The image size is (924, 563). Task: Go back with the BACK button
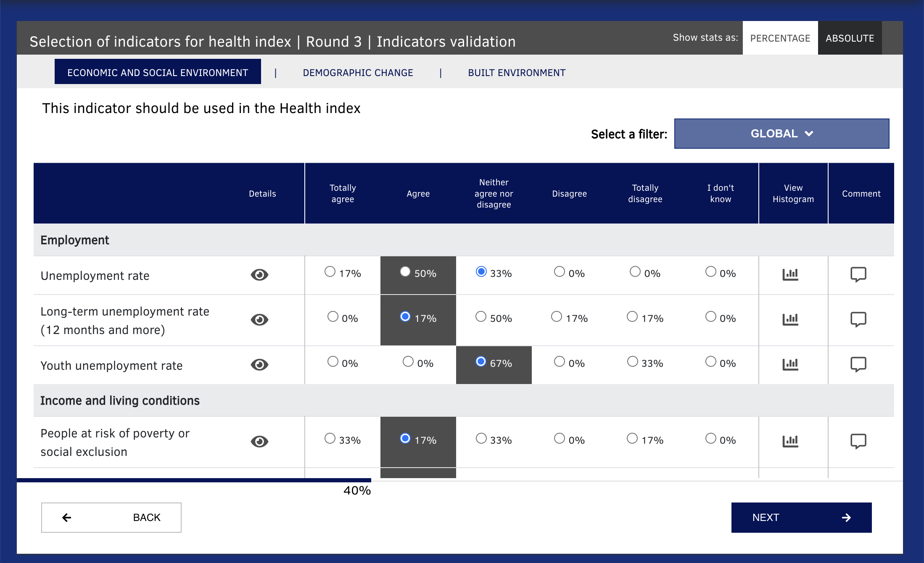click(x=111, y=518)
